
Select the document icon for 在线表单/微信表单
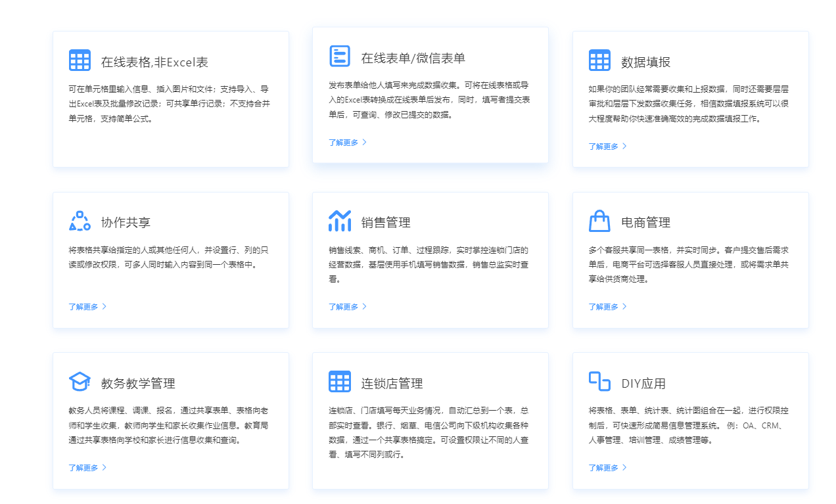(339, 56)
